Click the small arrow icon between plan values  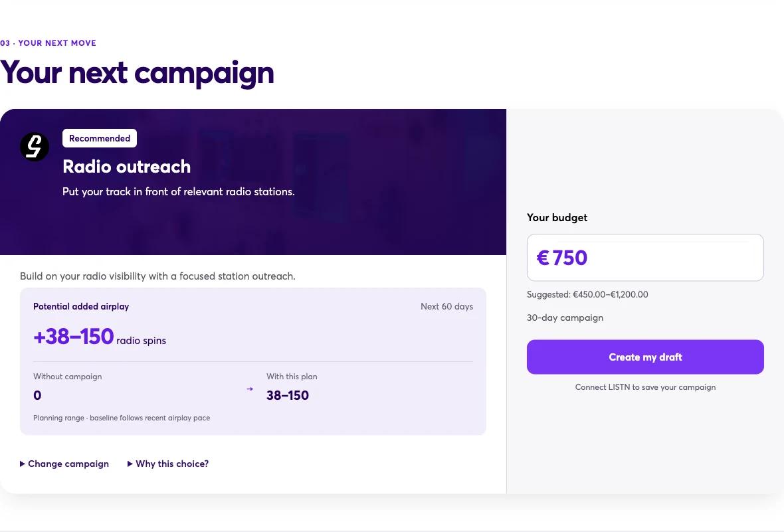coord(250,389)
